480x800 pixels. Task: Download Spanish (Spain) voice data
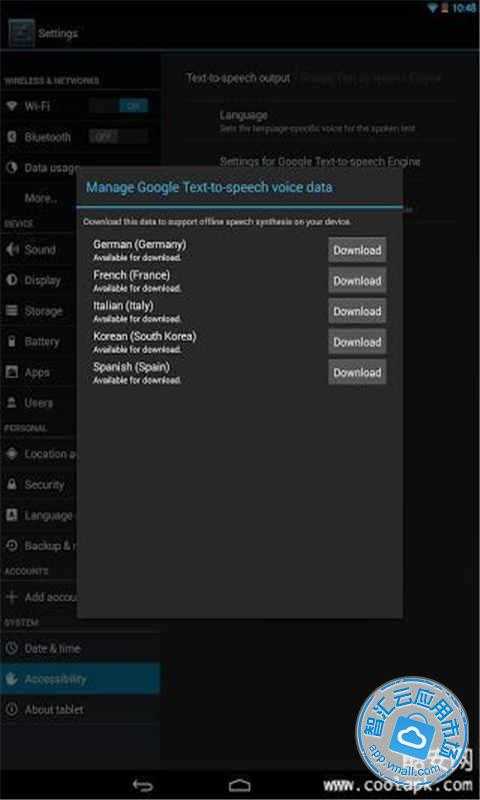(357, 372)
